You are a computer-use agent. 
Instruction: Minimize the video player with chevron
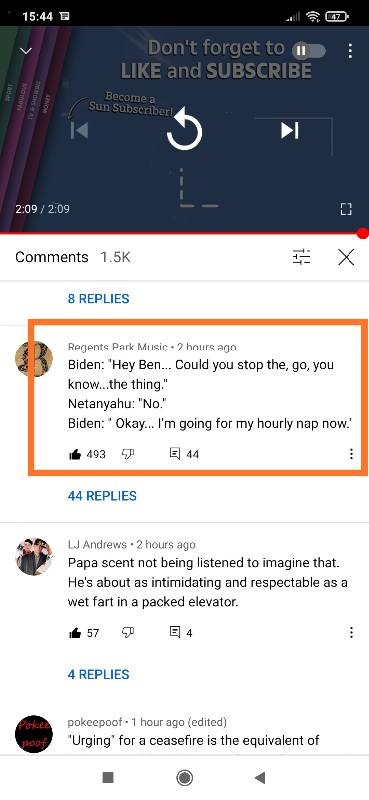point(26,51)
